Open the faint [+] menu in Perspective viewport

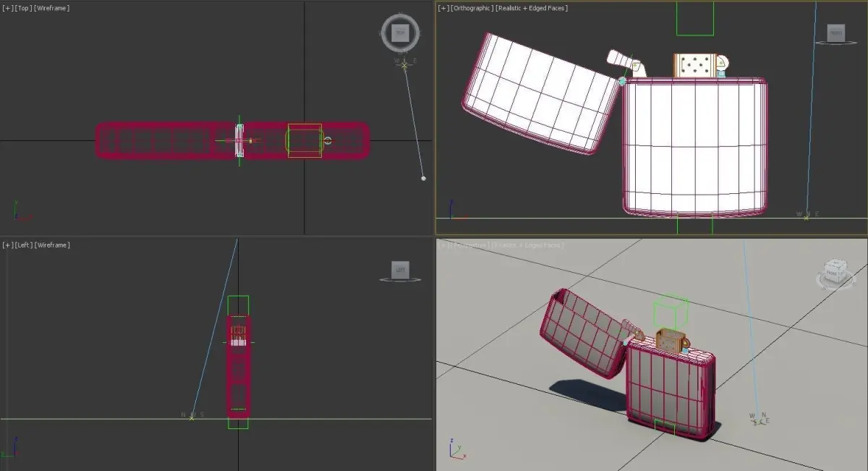[443, 245]
